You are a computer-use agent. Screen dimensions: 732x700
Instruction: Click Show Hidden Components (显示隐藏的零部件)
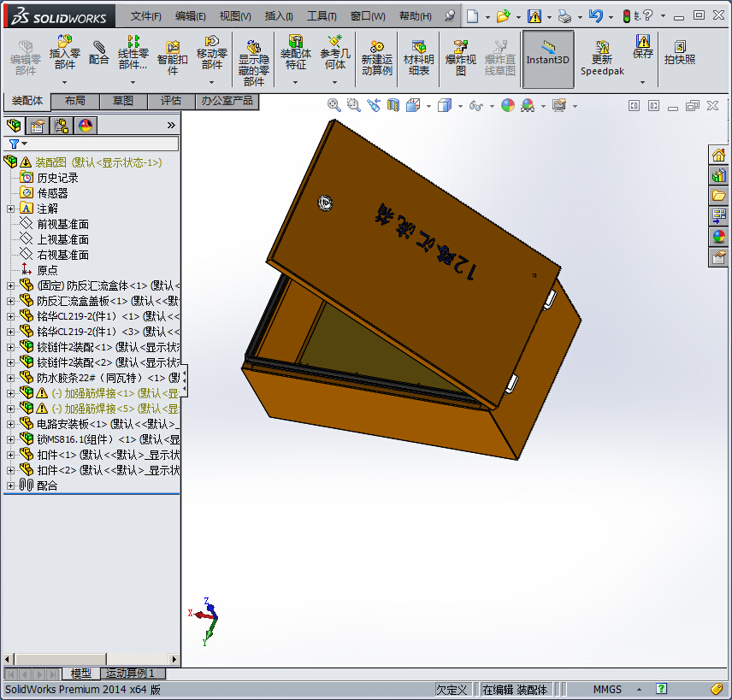[253, 62]
